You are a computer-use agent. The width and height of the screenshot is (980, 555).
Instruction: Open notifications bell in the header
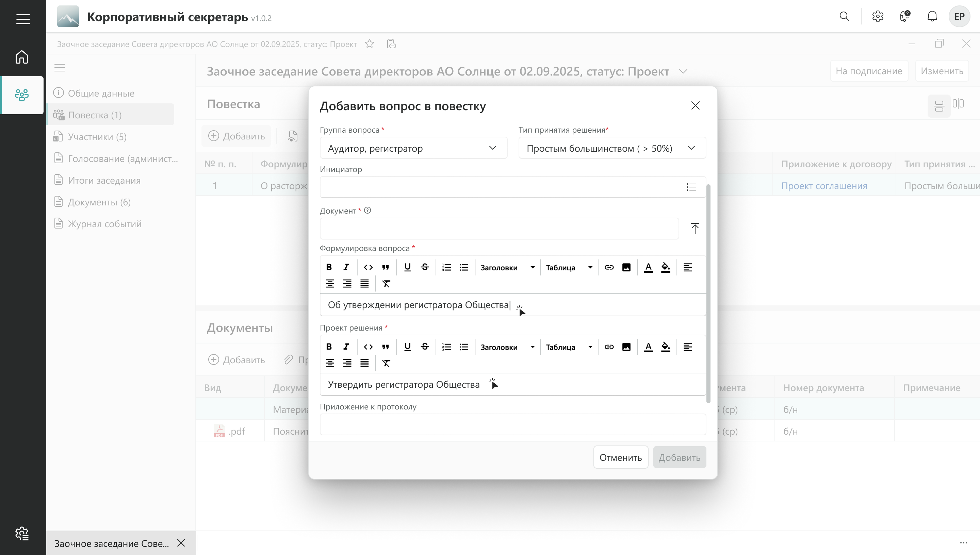(932, 16)
